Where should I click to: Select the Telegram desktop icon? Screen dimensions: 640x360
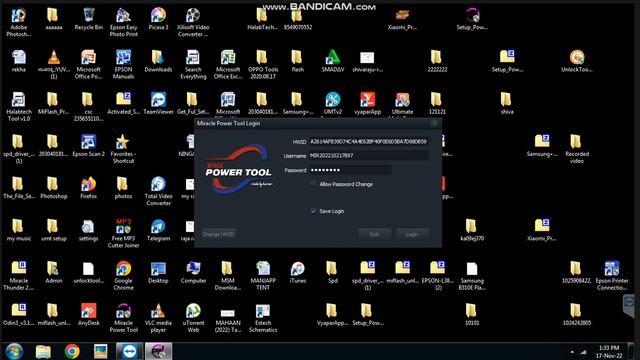[x=158, y=230]
